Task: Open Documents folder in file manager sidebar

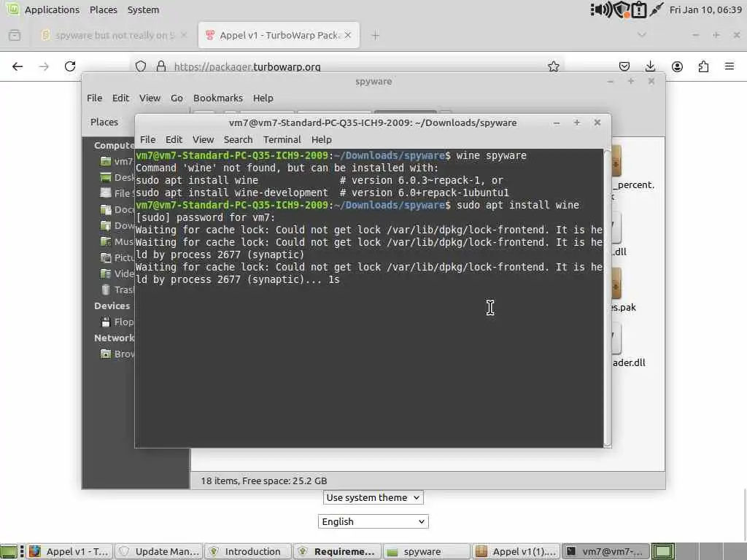Action: coord(117,209)
